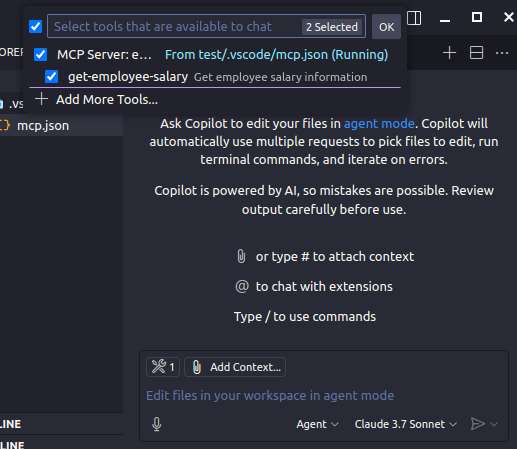This screenshot has width=517, height=449.
Task: Open the tools selector wrench icon
Action: 163,367
